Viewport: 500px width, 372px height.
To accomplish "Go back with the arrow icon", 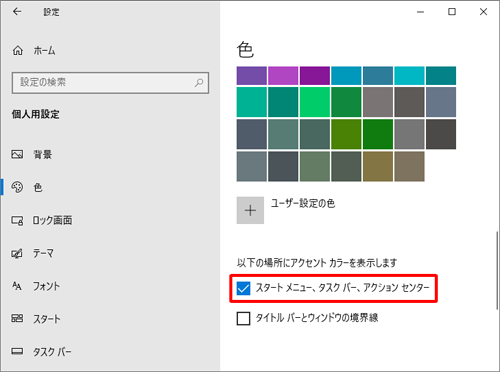I will tap(17, 12).
